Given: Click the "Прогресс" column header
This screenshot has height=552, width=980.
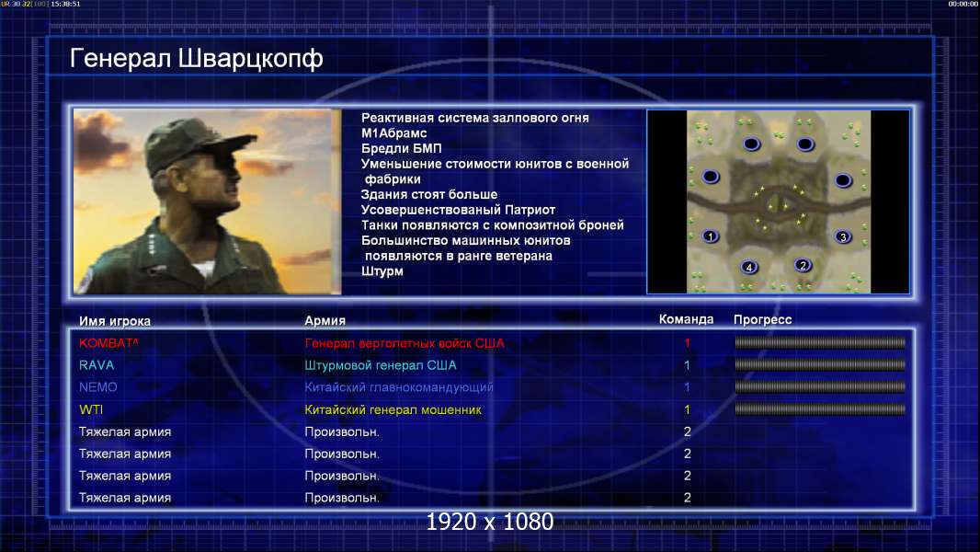Looking at the screenshot, I should [762, 319].
